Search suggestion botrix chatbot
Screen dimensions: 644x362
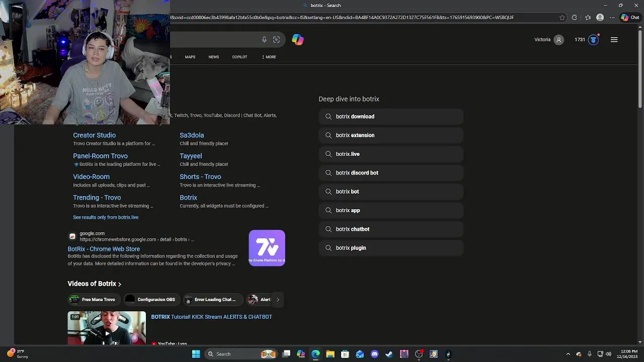pos(391,229)
